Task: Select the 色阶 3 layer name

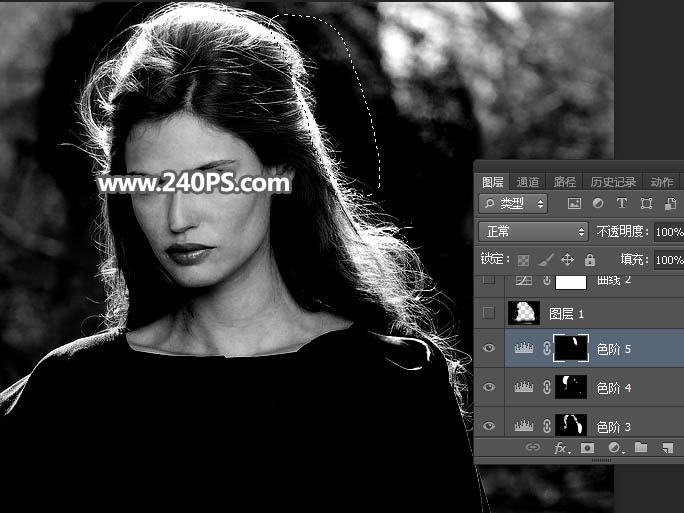Action: click(x=613, y=426)
